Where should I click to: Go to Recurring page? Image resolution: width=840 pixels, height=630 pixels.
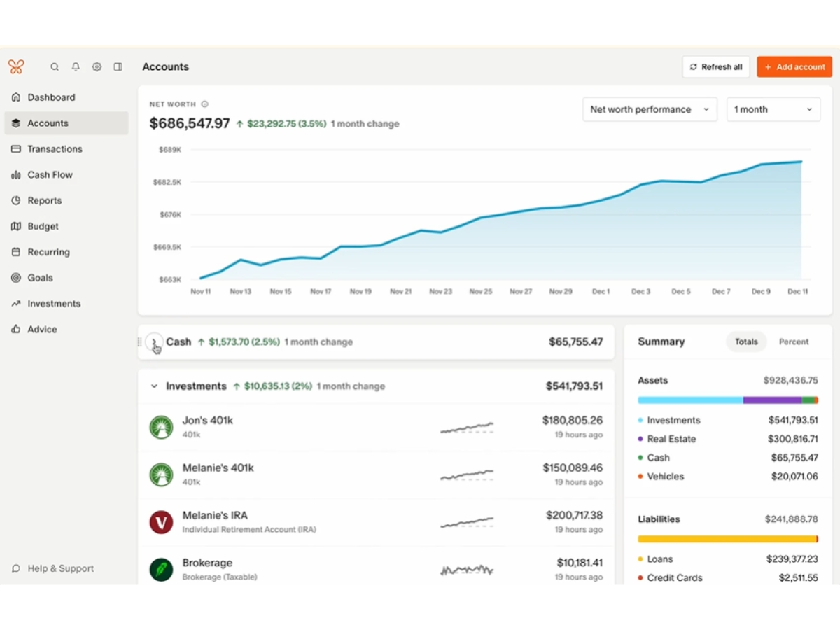(66, 252)
